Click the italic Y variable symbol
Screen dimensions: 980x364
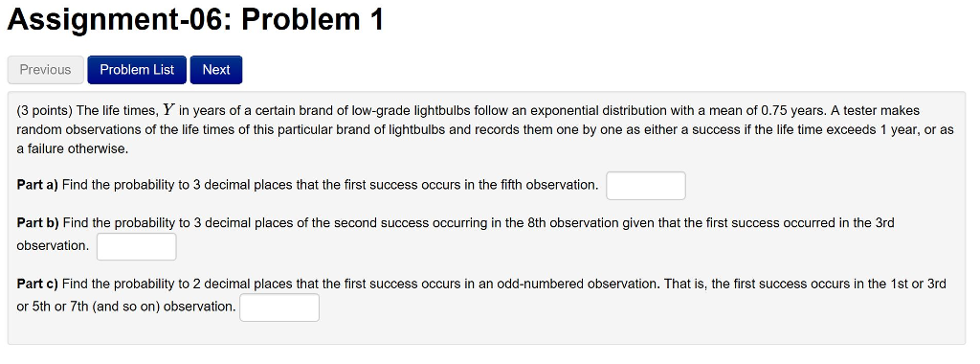[x=168, y=111]
